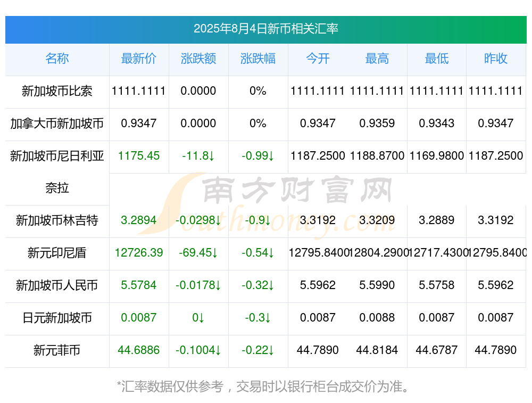Click latest price 12726.39

(138, 252)
